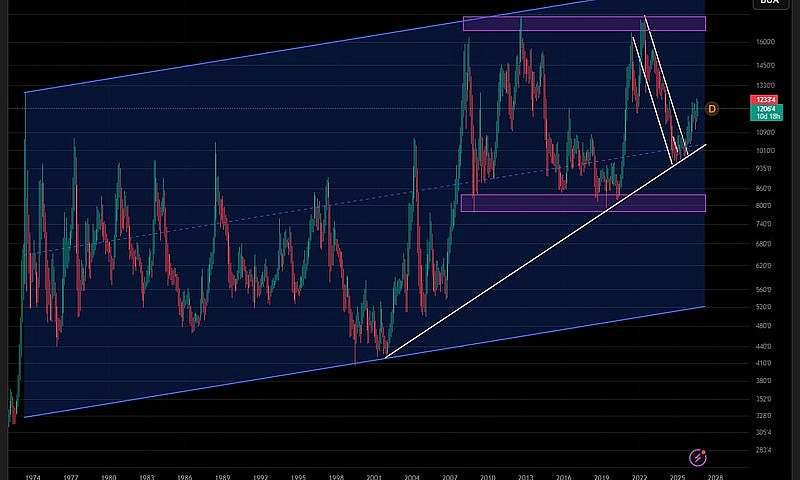Click the 2016 label on time axis
The width and height of the screenshot is (800, 480).
[564, 477]
